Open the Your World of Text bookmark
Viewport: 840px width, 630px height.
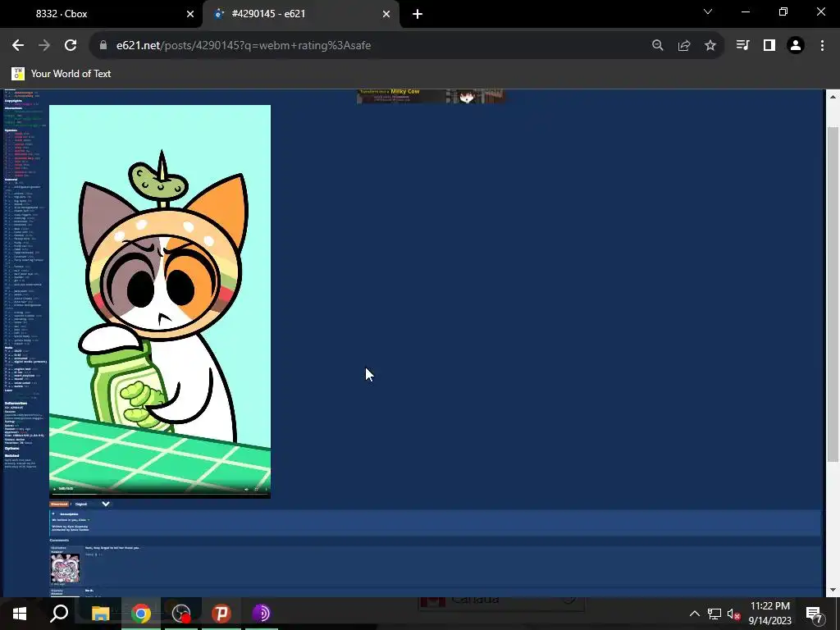[x=61, y=73]
